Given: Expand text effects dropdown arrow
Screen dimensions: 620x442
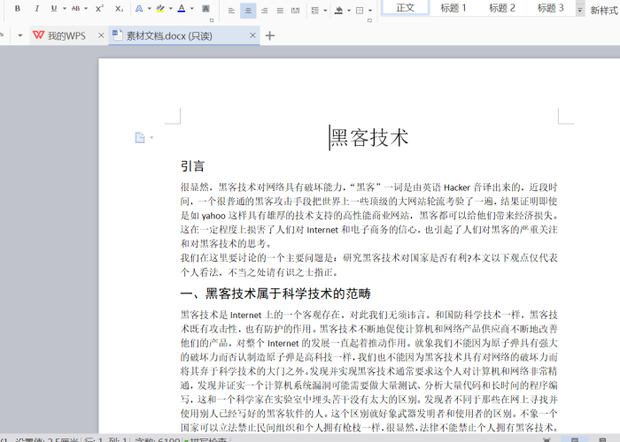Looking at the screenshot, I should point(149,8).
